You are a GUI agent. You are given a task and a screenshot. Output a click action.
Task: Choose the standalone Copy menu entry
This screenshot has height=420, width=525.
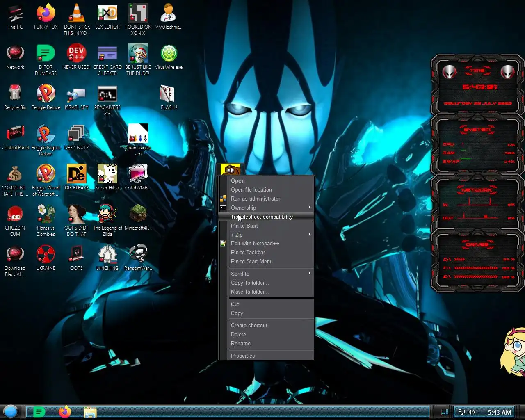266,313
